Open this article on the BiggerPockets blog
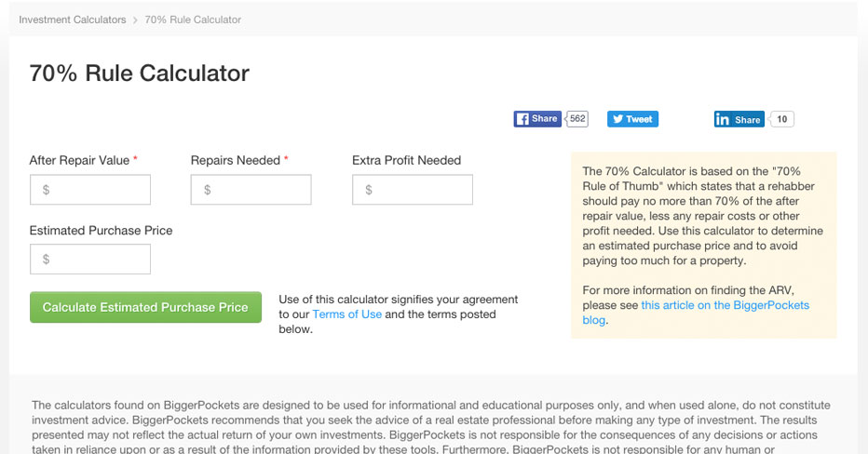The height and width of the screenshot is (454, 868). pyautogui.click(x=725, y=305)
